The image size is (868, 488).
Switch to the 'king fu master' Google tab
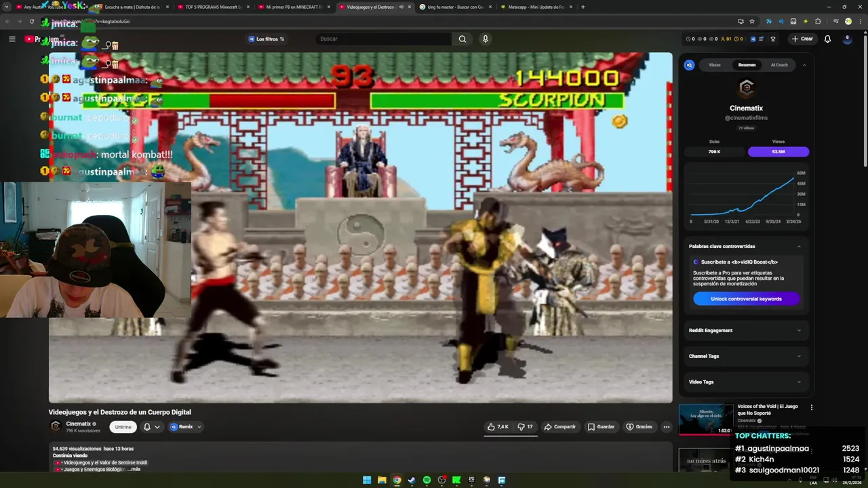pyautogui.click(x=456, y=7)
